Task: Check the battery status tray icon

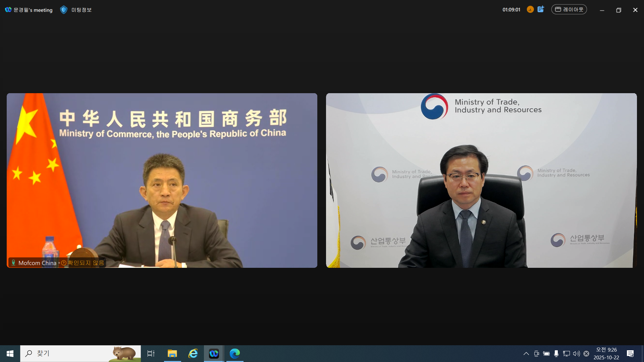Action: 546,354
